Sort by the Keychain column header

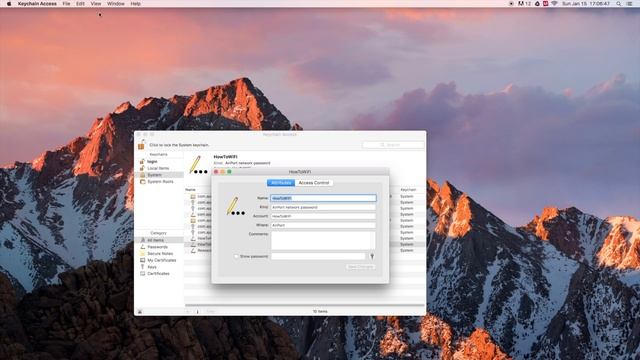(408, 190)
